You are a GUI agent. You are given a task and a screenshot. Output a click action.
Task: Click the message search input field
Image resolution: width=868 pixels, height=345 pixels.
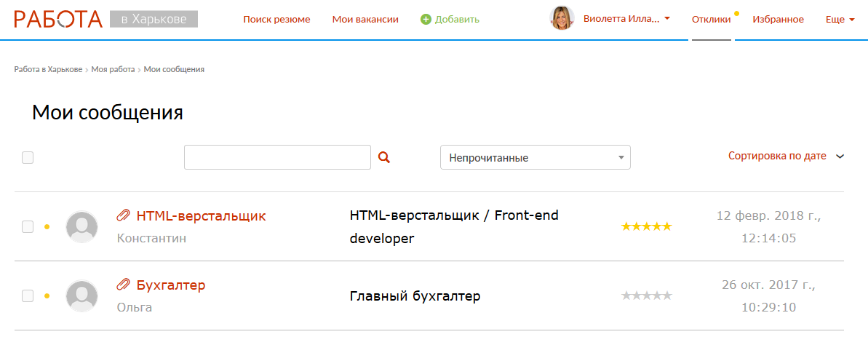277,157
